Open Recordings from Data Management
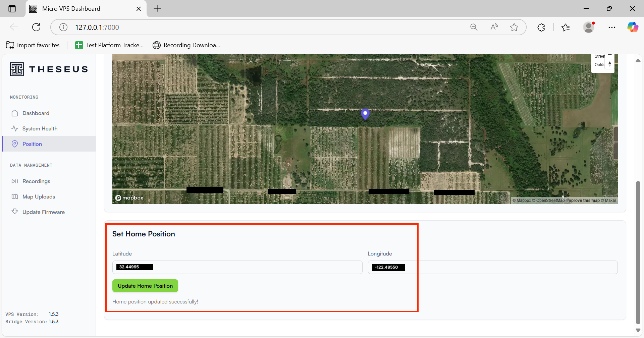 (x=36, y=181)
